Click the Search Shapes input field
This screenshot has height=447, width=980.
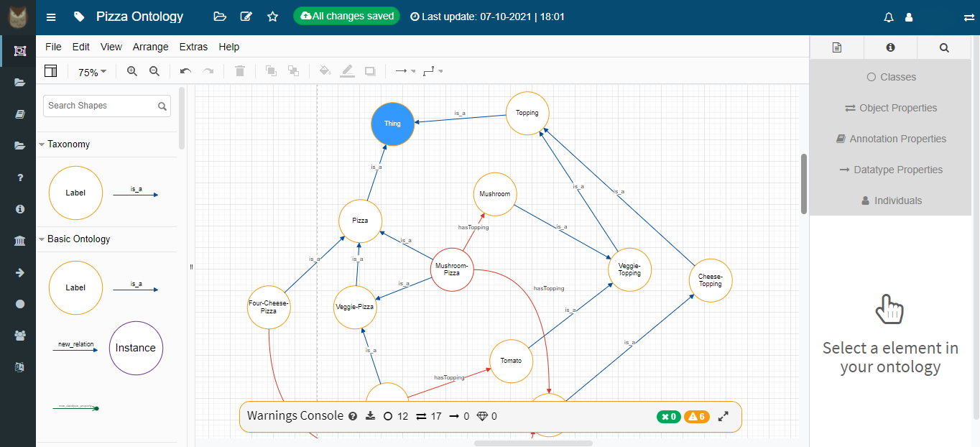click(x=101, y=106)
